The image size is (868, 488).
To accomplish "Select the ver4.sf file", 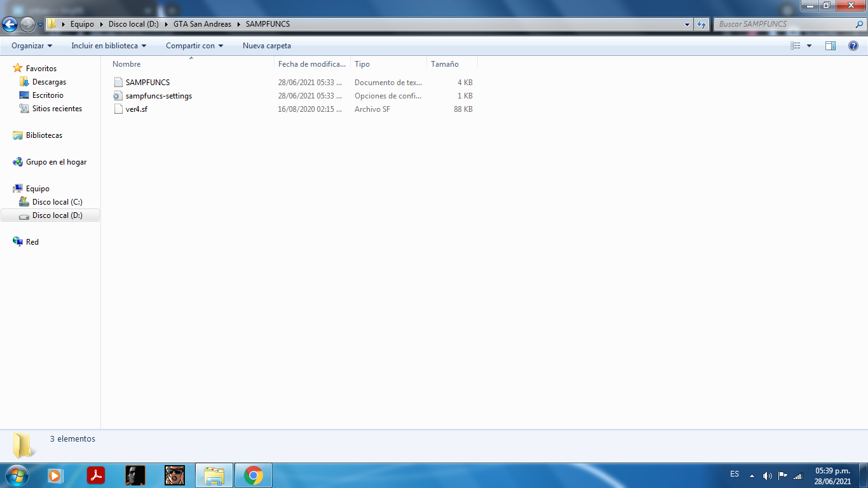I will pyautogui.click(x=137, y=109).
